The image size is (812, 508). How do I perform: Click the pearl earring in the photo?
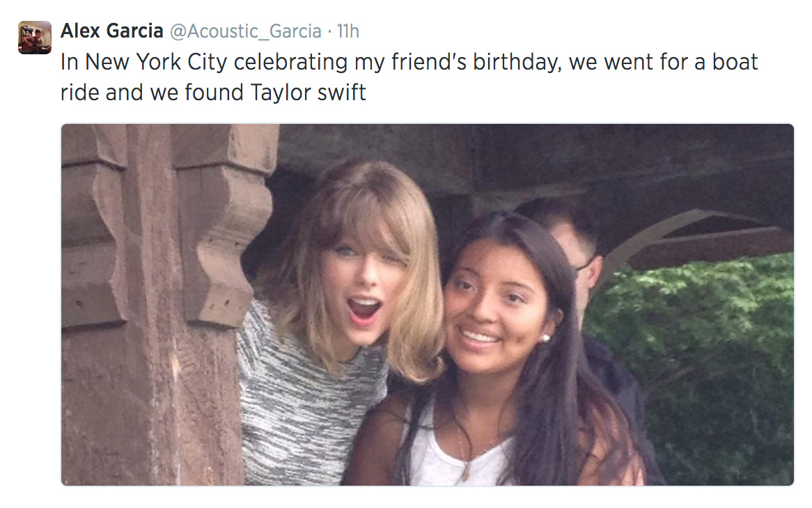coord(545,338)
